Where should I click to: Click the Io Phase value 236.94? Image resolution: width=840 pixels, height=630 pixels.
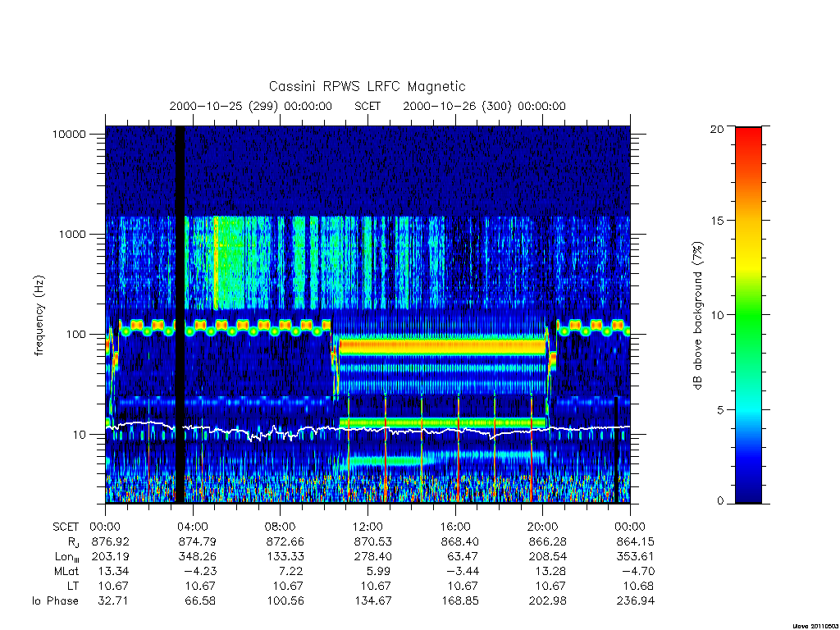tap(636, 601)
